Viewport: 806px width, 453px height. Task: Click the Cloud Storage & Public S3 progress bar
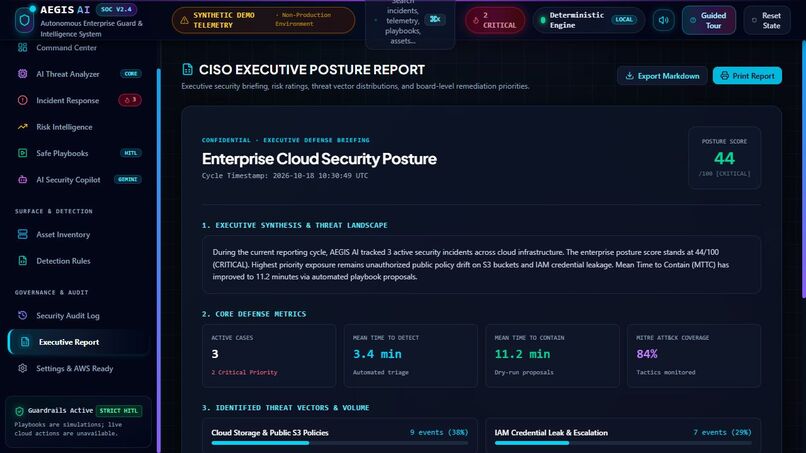[340, 443]
